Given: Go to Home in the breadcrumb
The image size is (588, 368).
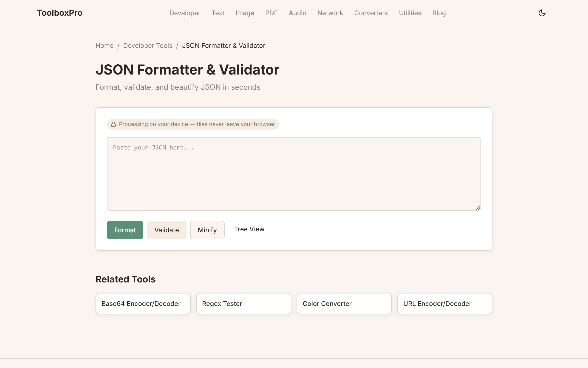Looking at the screenshot, I should point(105,46).
